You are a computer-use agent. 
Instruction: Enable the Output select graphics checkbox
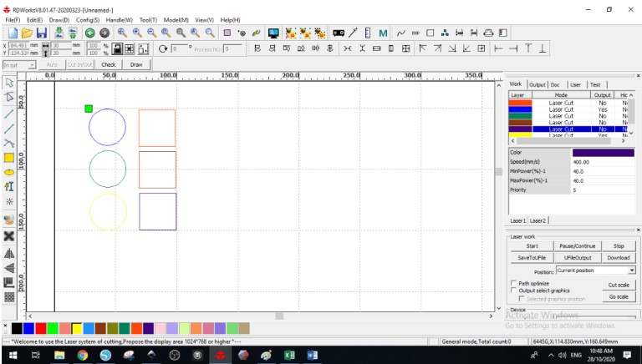513,291
